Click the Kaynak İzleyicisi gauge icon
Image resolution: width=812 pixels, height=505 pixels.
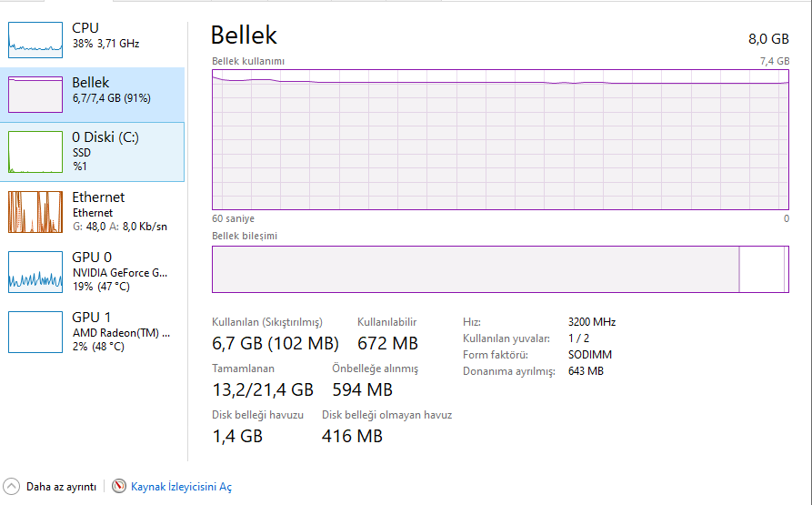coord(119,487)
